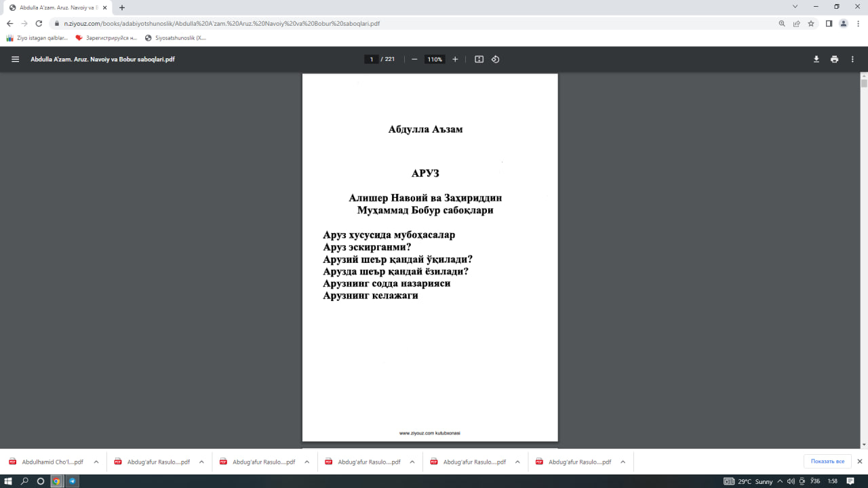Bookmark this page with the star icon

(x=810, y=23)
